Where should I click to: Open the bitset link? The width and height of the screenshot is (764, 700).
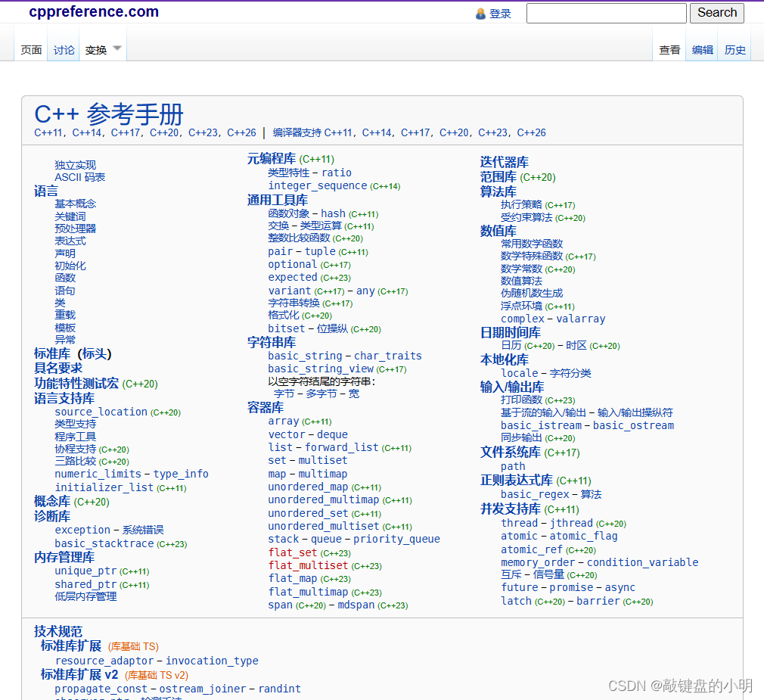287,328
